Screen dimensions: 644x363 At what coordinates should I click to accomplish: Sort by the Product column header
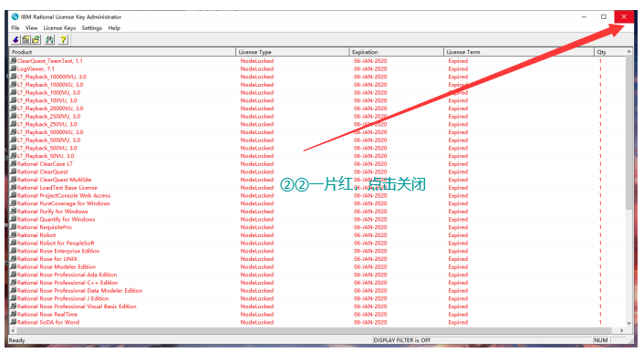pos(122,52)
